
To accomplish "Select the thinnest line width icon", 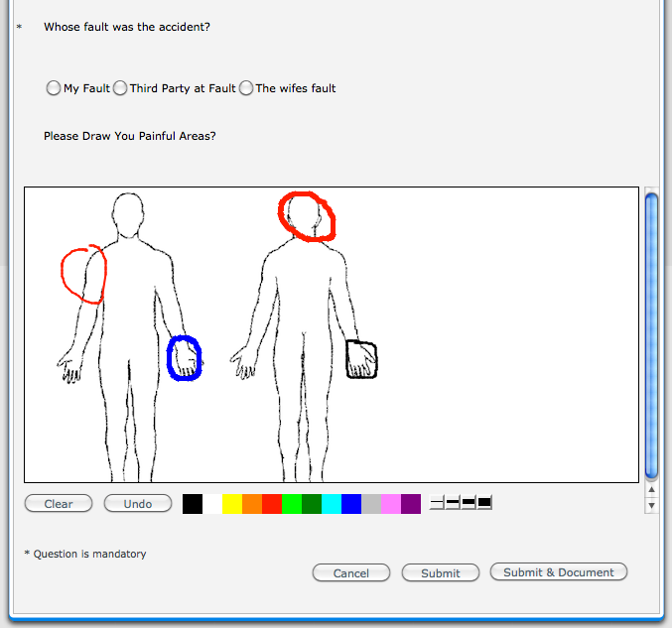I will (437, 502).
